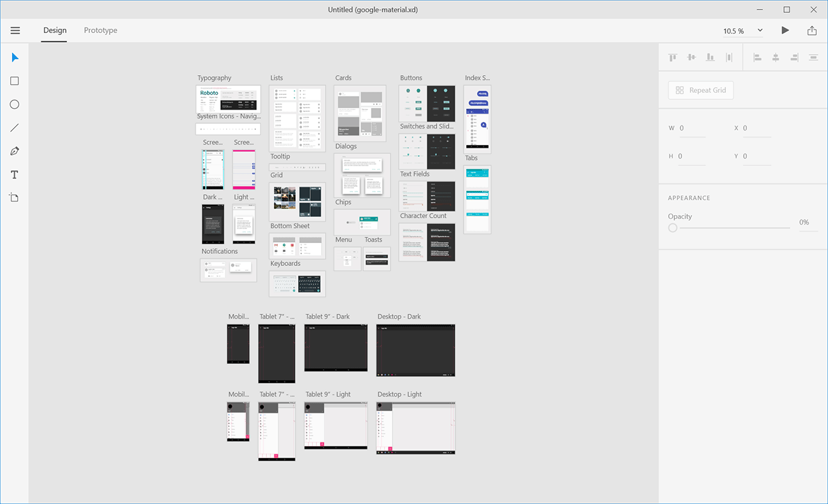Start desktop preview with the play icon
828x504 pixels.
pyautogui.click(x=785, y=30)
